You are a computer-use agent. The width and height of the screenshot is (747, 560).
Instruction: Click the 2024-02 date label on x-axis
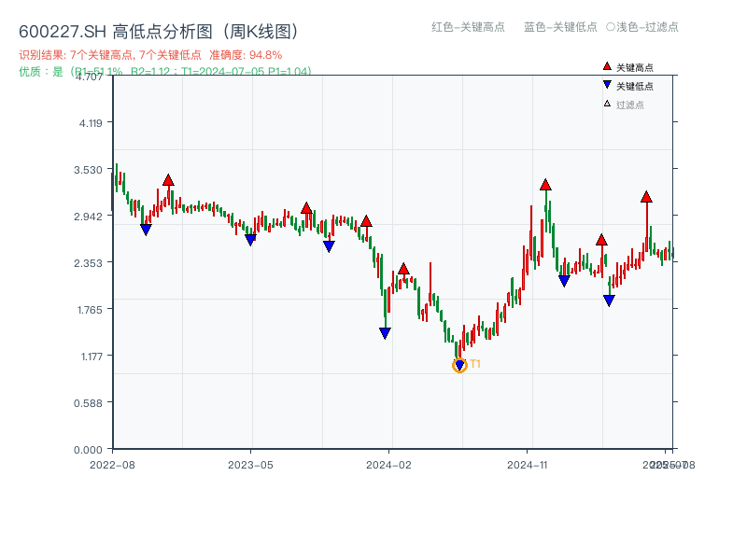389,464
